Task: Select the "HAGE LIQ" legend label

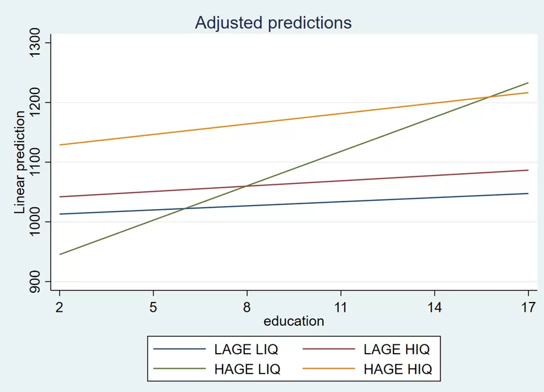Action: [247, 369]
